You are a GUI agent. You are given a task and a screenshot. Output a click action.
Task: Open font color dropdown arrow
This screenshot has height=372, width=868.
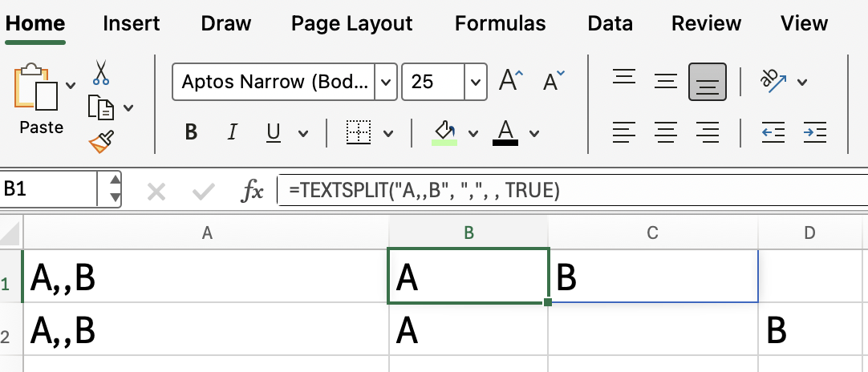pyautogui.click(x=534, y=133)
